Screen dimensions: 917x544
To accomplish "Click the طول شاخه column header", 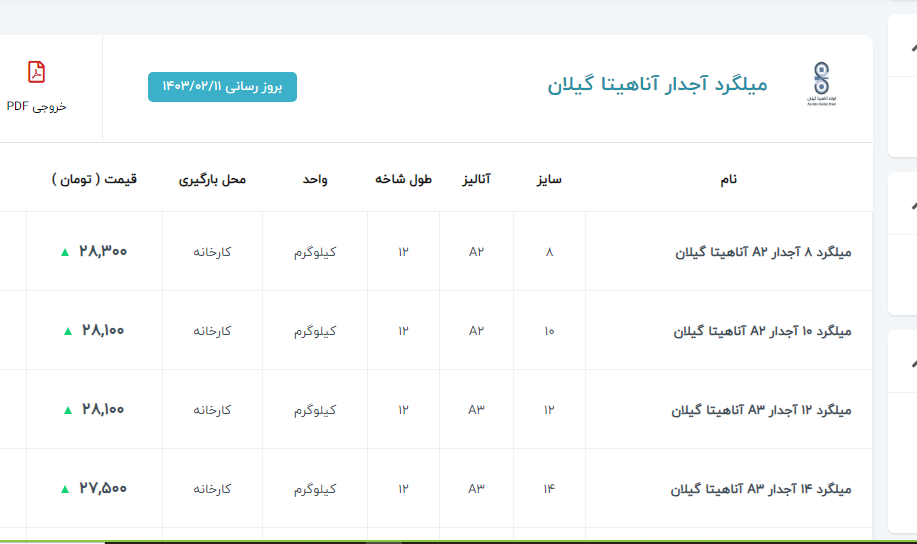I will [403, 180].
